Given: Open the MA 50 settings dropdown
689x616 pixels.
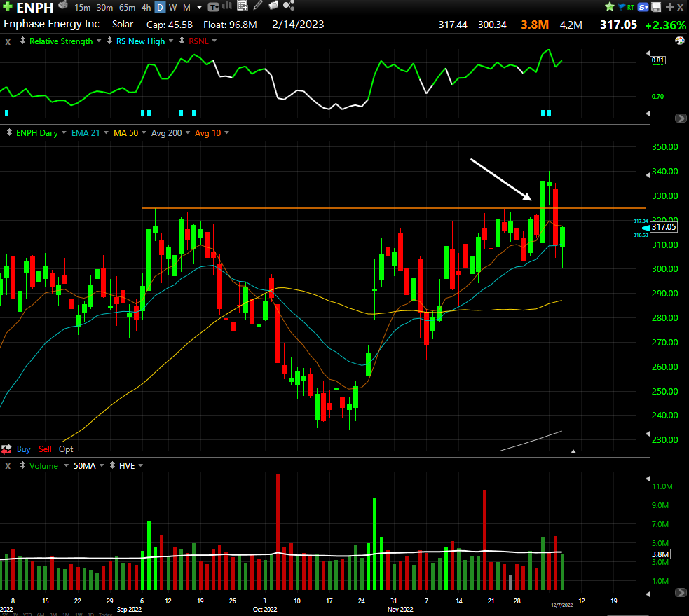Looking at the screenshot, I should tap(144, 132).
